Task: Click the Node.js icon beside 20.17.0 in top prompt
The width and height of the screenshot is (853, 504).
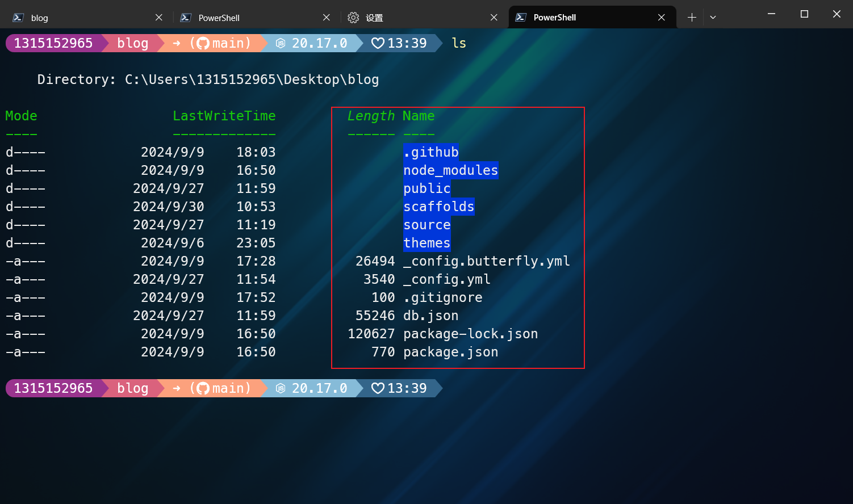Action: (x=281, y=44)
